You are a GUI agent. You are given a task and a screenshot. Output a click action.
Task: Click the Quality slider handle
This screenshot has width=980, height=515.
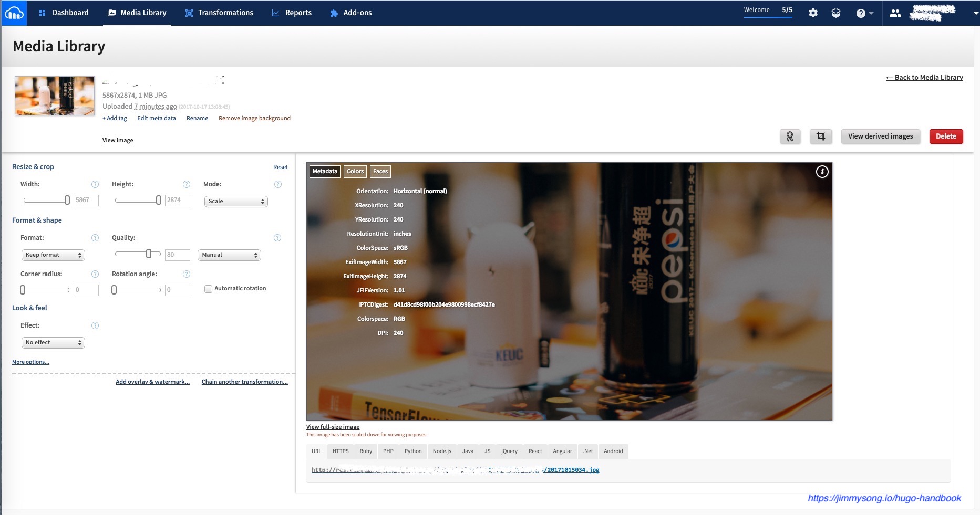(149, 254)
